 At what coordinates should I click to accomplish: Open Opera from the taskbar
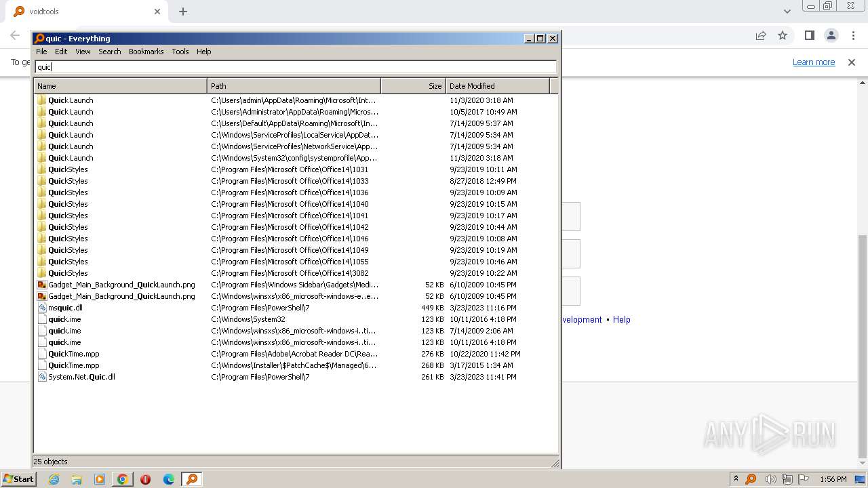pyautogui.click(x=145, y=479)
